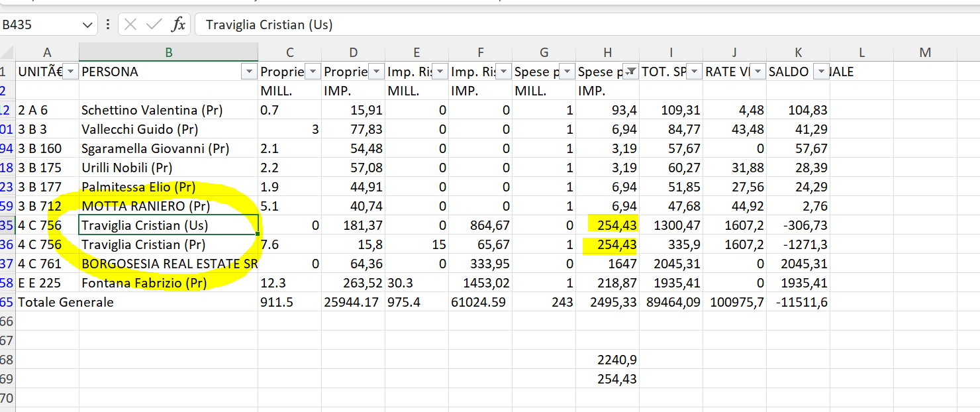
Task: Open the RATE V column filter dropdown
Action: pyautogui.click(x=758, y=72)
